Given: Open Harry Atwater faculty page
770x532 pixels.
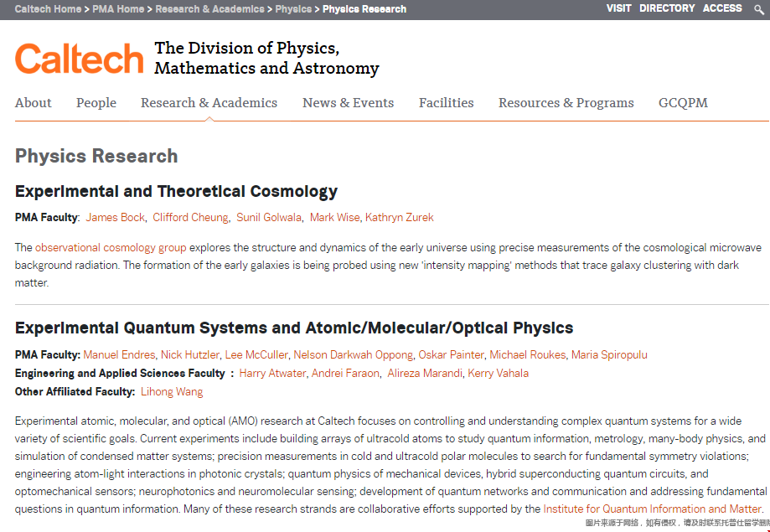Looking at the screenshot, I should [272, 374].
